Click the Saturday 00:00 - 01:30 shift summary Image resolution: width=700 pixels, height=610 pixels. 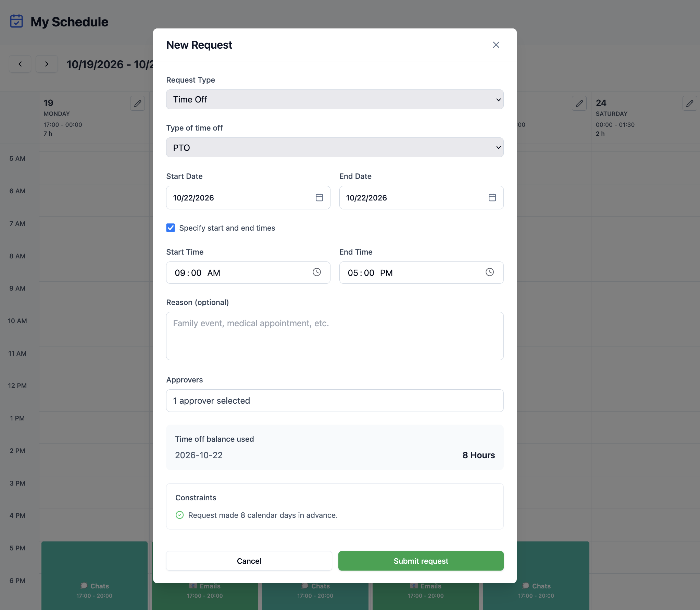615,125
